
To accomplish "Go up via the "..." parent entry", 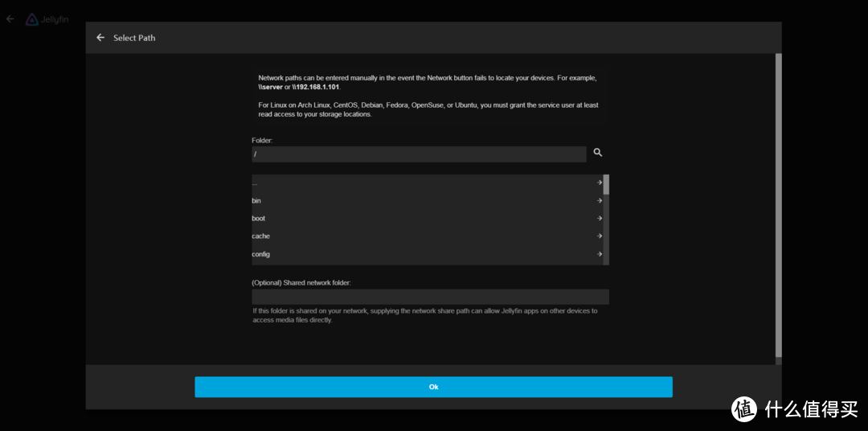I will tap(256, 183).
